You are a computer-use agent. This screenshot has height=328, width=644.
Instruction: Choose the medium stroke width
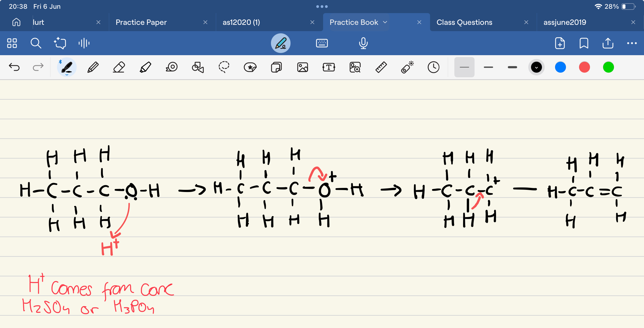[488, 67]
